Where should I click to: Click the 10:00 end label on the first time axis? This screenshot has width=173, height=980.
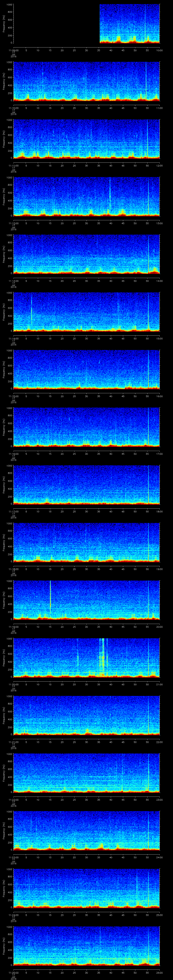(x=159, y=50)
